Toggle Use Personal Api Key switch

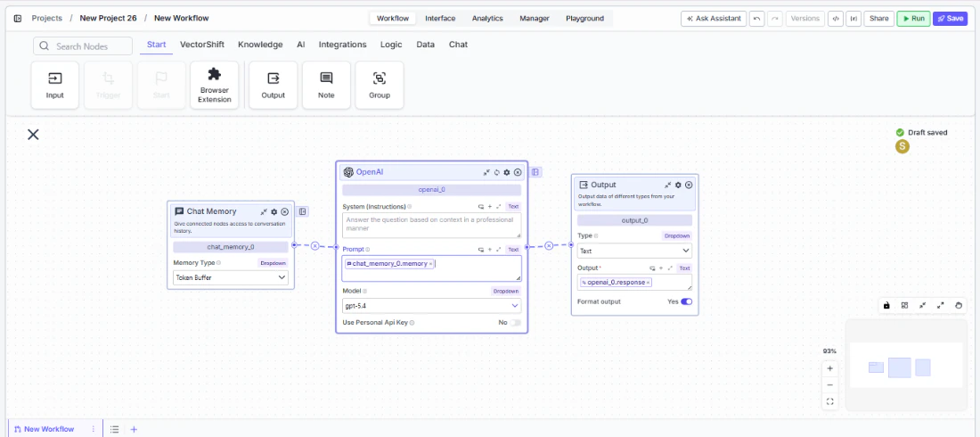515,323
